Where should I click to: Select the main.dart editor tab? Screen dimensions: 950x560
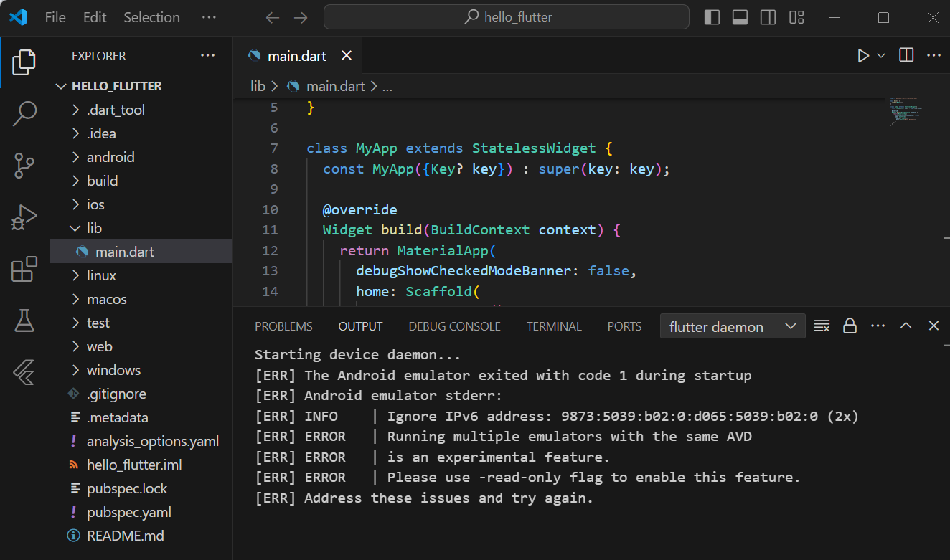pyautogui.click(x=298, y=56)
